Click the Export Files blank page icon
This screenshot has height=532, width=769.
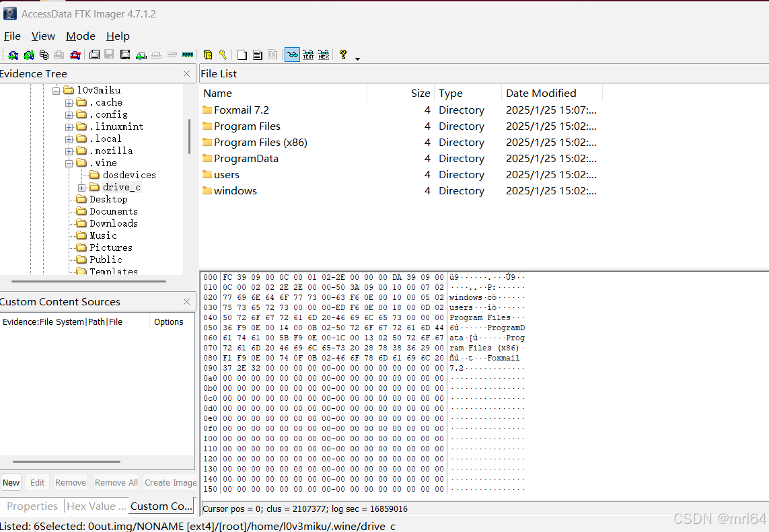click(242, 55)
